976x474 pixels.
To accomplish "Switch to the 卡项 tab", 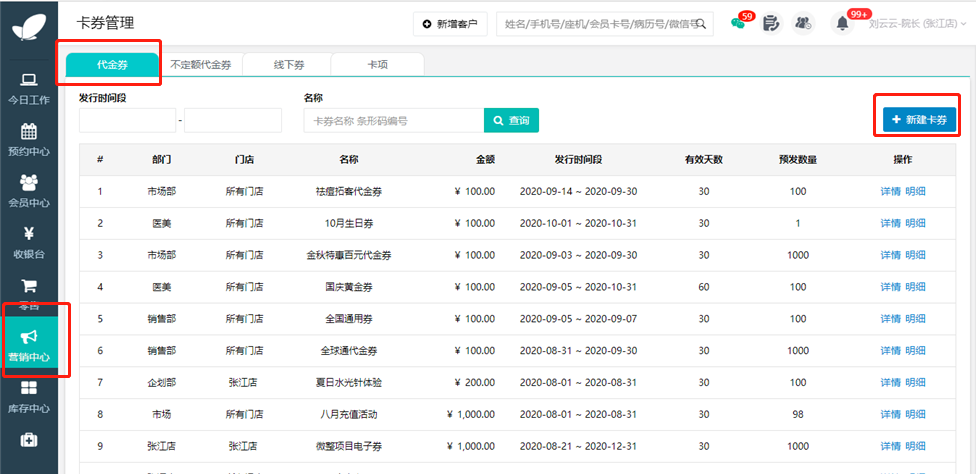I will click(378, 65).
